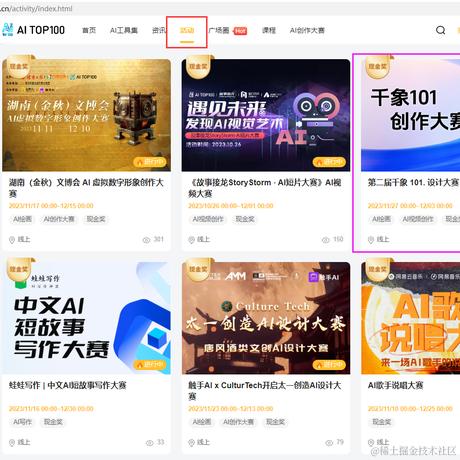Open the 资讯 nav item
Viewport: 460px width, 460px height.
click(159, 30)
